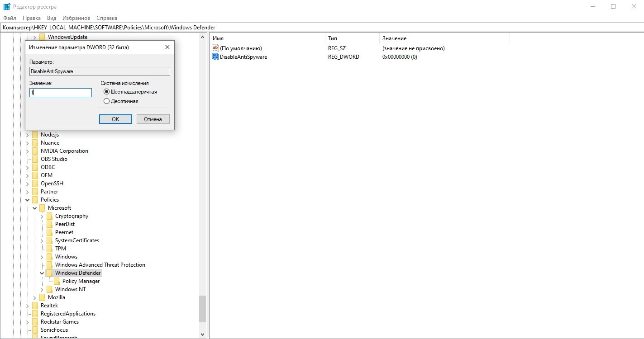Cancel the dialog with Отмена
This screenshot has width=644, height=339.
click(x=153, y=119)
